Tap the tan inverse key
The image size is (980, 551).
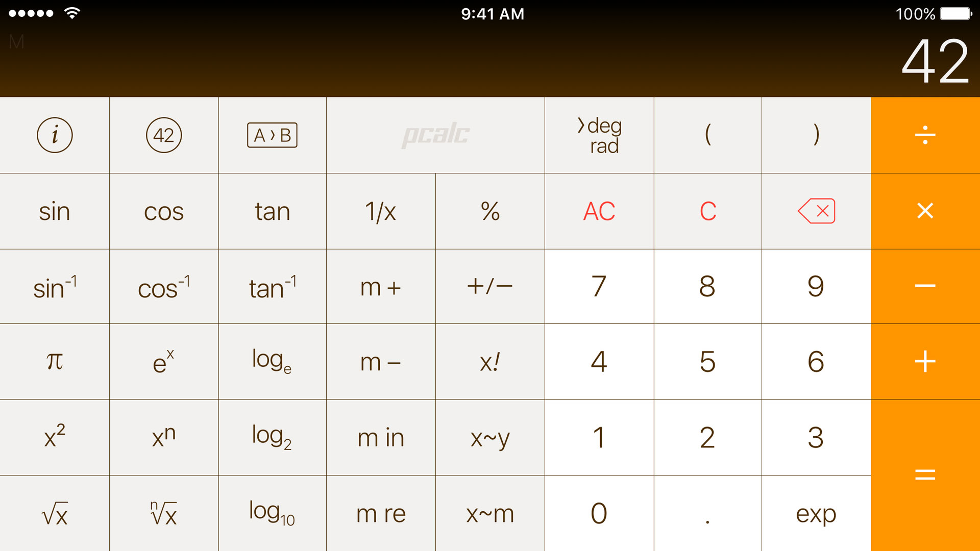tap(272, 285)
